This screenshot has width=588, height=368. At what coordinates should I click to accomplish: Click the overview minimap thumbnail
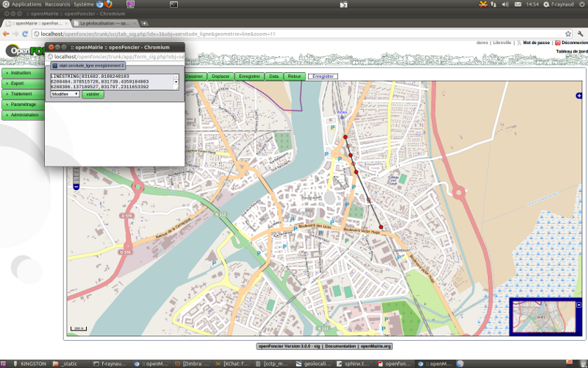[x=545, y=315]
